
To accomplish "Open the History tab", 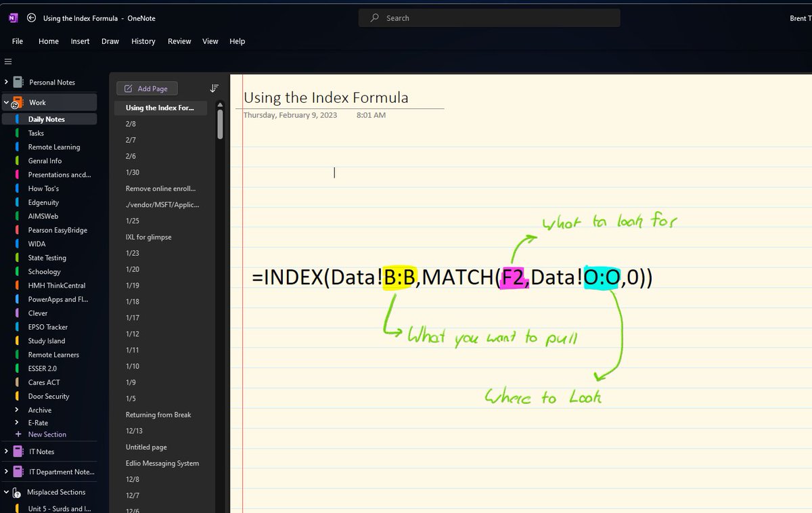I will (x=143, y=41).
